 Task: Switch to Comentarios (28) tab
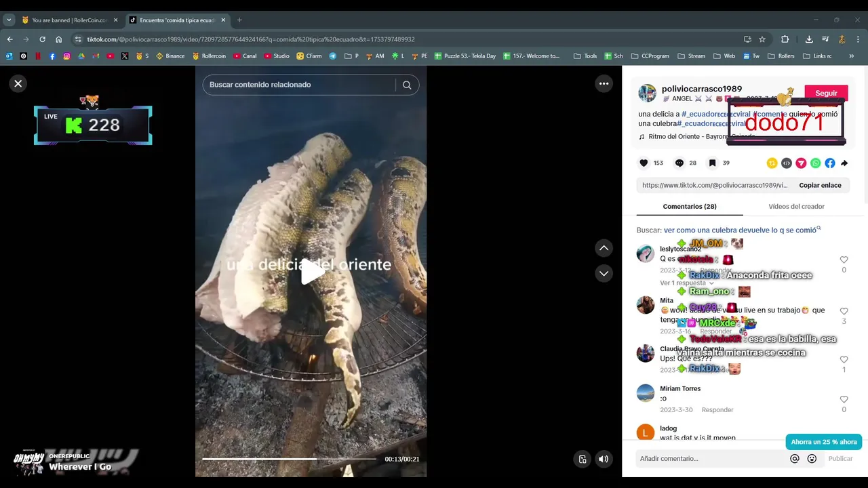click(690, 206)
